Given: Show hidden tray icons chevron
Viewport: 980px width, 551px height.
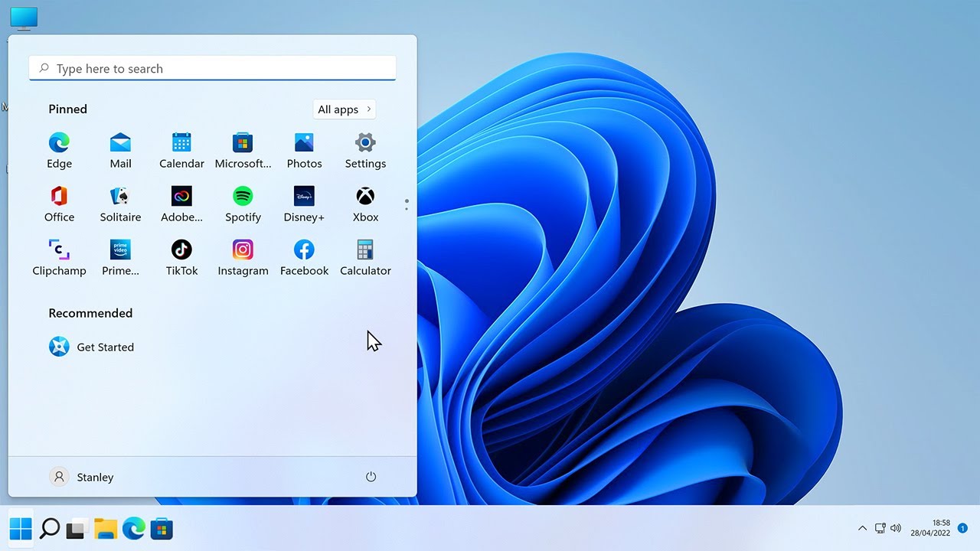Looking at the screenshot, I should pos(862,528).
